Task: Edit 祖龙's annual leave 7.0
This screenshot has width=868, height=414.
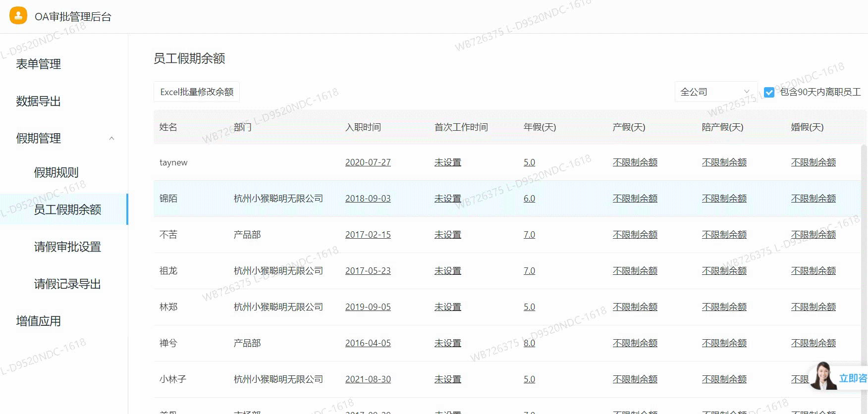Action: 529,271
